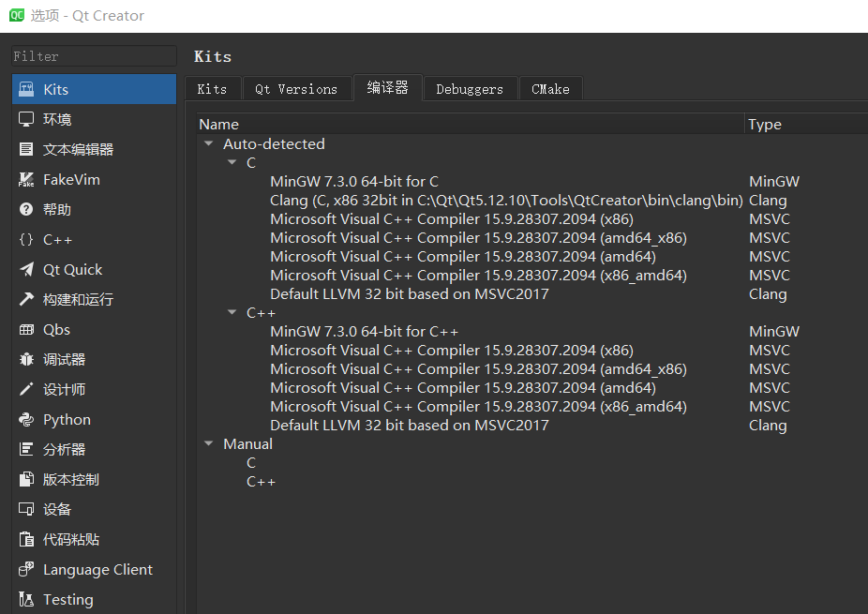Open the Language Client icon
This screenshot has height=614, width=868.
pos(26,569)
